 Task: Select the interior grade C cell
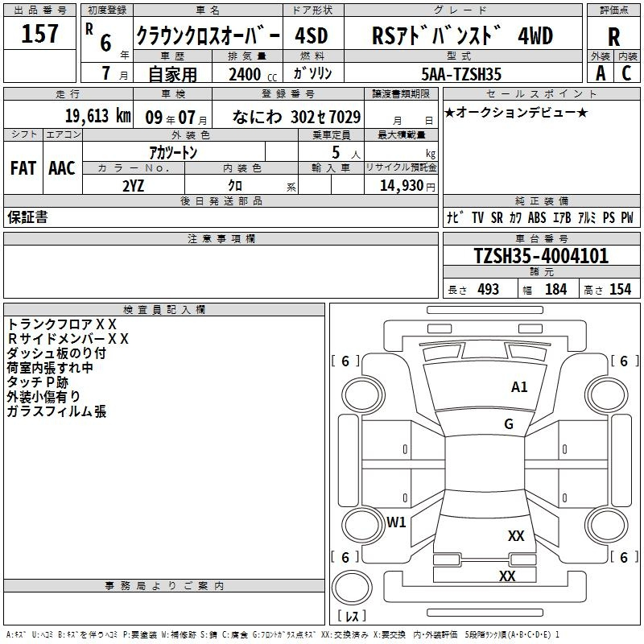point(627,72)
